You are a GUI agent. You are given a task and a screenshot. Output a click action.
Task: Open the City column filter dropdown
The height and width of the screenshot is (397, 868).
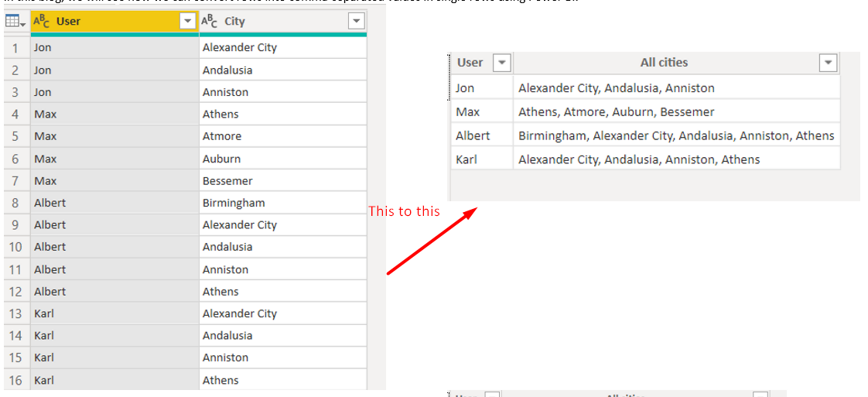[356, 22]
